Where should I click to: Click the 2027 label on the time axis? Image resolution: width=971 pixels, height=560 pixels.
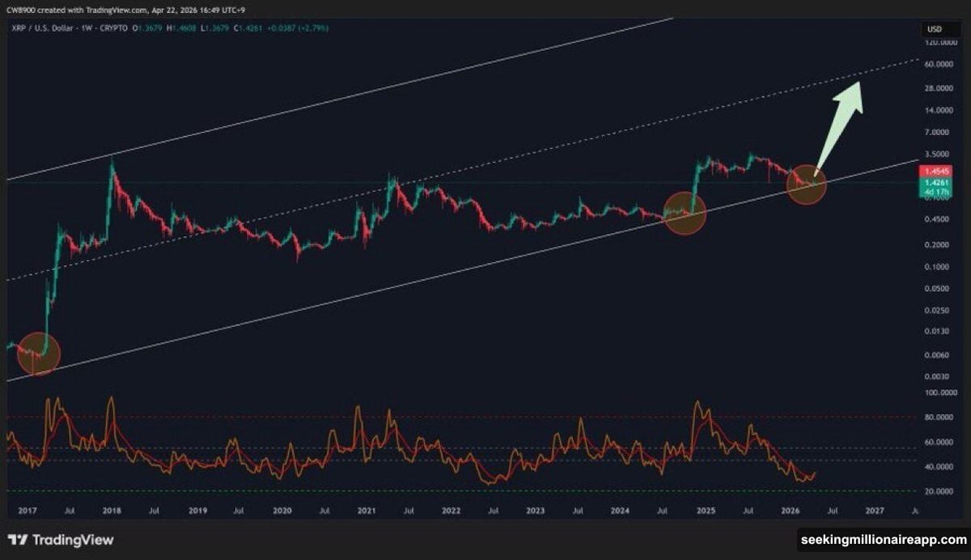(876, 511)
